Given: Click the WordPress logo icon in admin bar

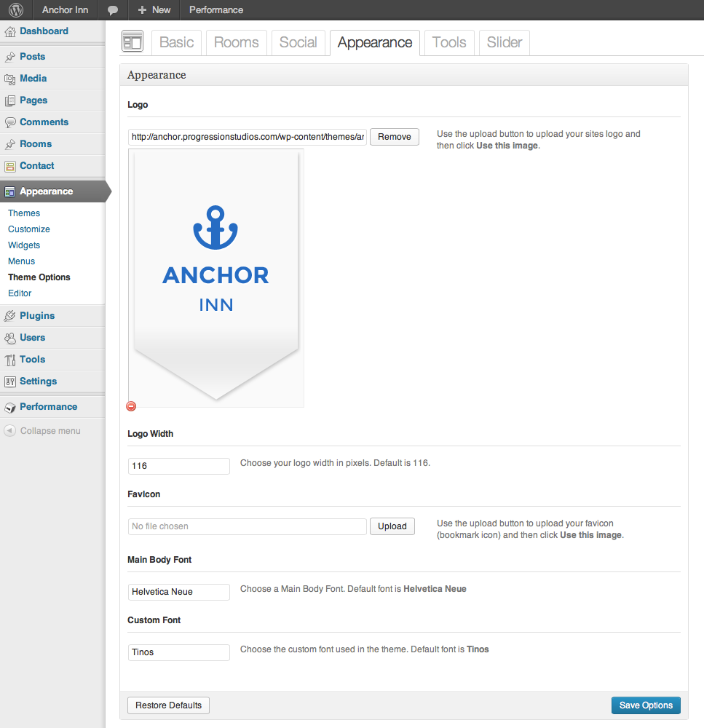Looking at the screenshot, I should pyautogui.click(x=16, y=9).
